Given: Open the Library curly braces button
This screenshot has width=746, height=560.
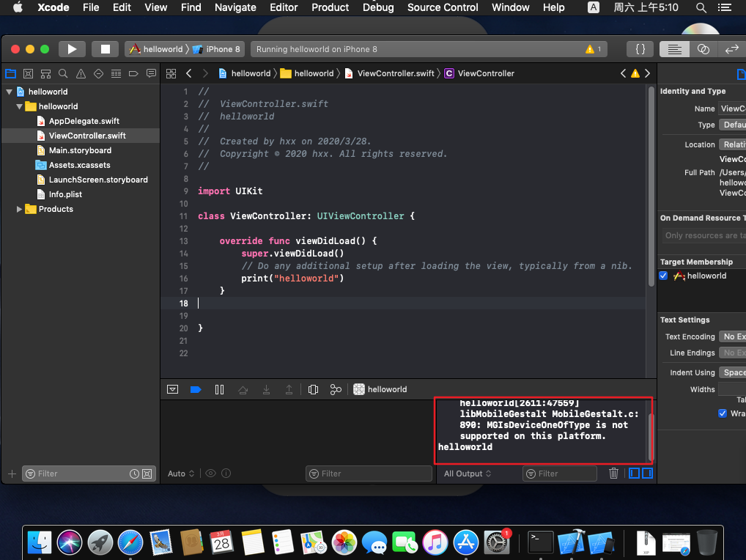Looking at the screenshot, I should click(640, 49).
